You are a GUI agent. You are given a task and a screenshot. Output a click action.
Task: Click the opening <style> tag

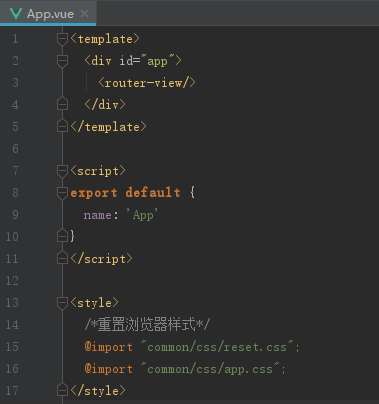point(94,303)
